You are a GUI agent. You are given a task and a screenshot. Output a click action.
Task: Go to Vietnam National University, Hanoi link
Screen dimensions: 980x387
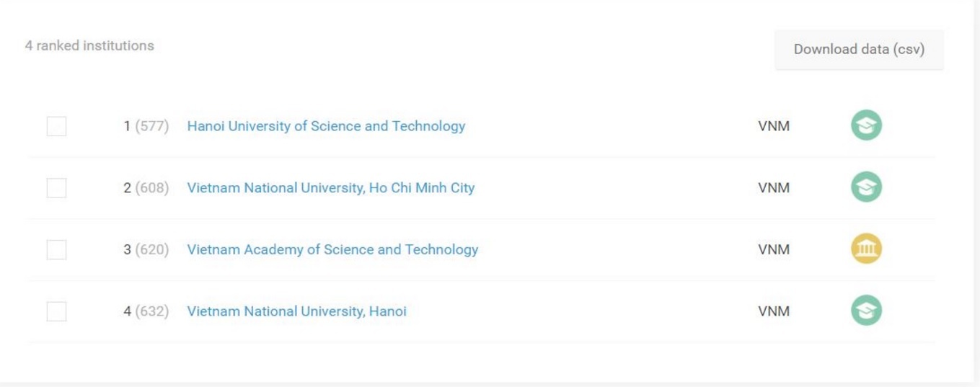pos(296,311)
